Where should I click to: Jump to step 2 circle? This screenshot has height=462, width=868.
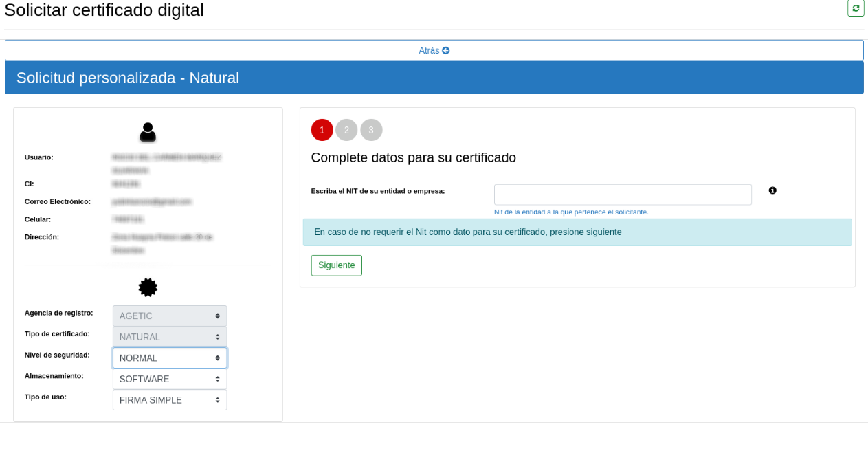(346, 130)
